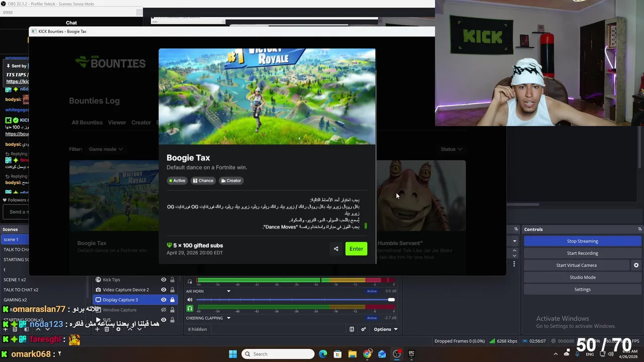Screen dimensions: 644x362
Task: Enable Studio Mode
Action: click(582, 278)
